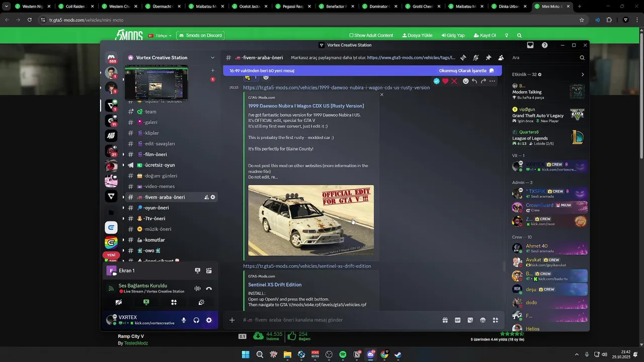Screen dimensions: 644x362
Task: Select the -klipler channel
Action: [x=170, y=133]
